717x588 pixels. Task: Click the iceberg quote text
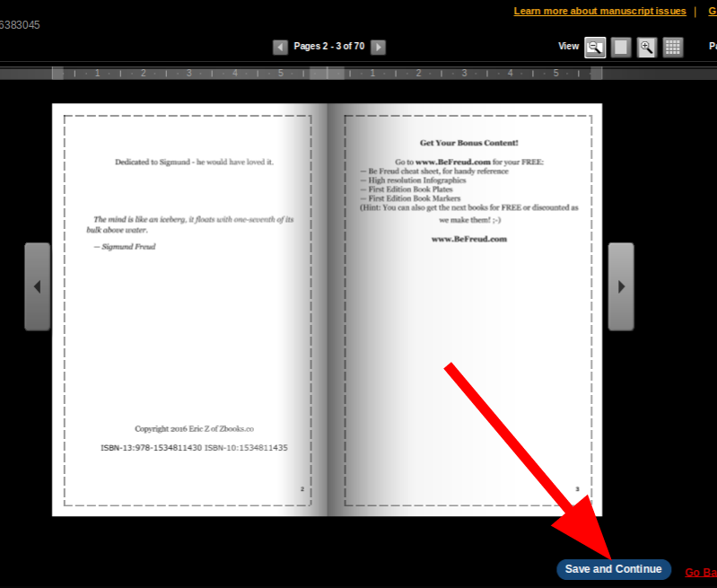[190, 224]
